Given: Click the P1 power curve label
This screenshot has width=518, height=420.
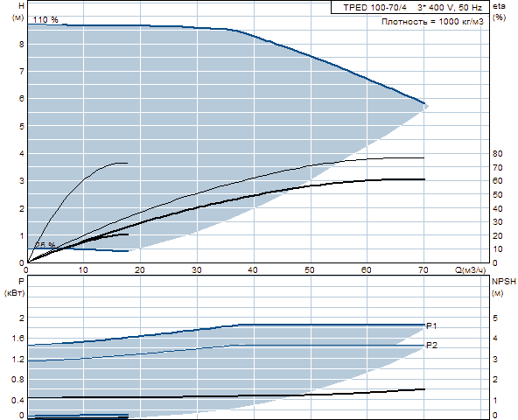Looking at the screenshot, I should coord(431,325).
